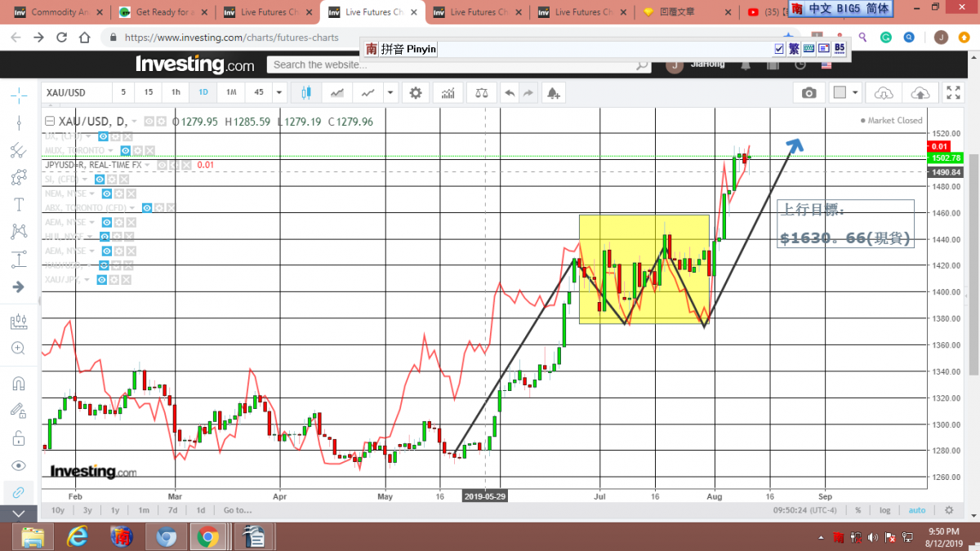This screenshot has width=980, height=551.
Task: Select the crosshair cursor tool
Action: tap(19, 96)
